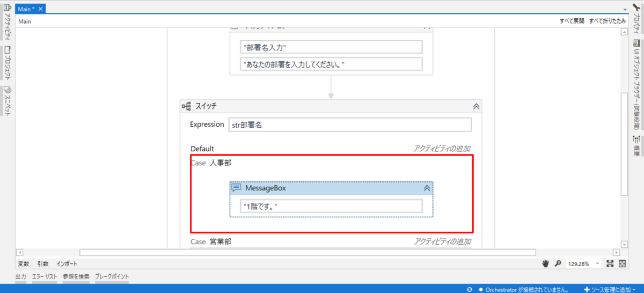
Task: Click the アクティビティ panel icon
Action: (x=8, y=8)
